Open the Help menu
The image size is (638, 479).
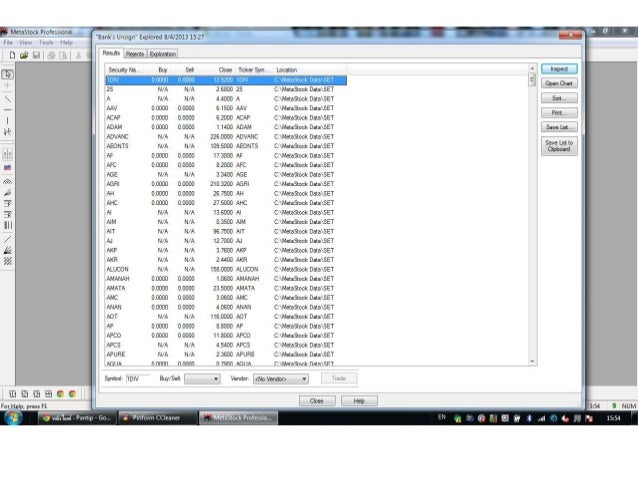click(66, 42)
